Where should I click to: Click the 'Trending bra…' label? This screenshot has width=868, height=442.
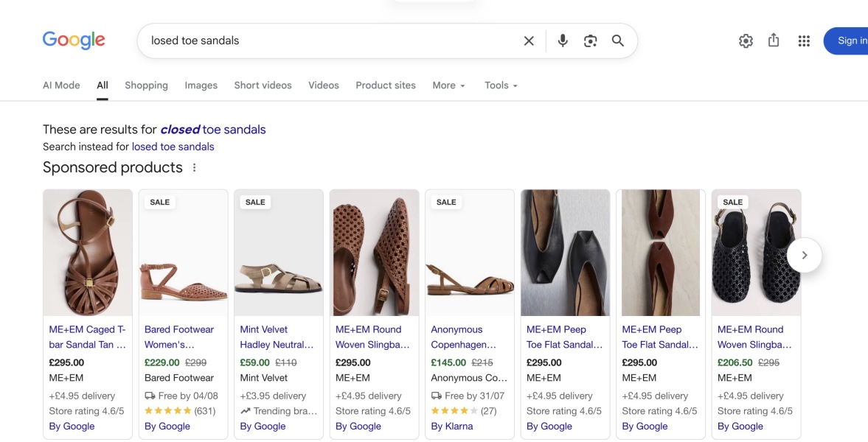[x=279, y=411]
